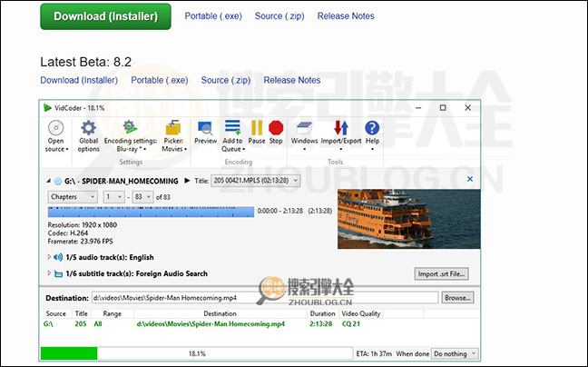Open the top Release Notes link

pyautogui.click(x=346, y=16)
